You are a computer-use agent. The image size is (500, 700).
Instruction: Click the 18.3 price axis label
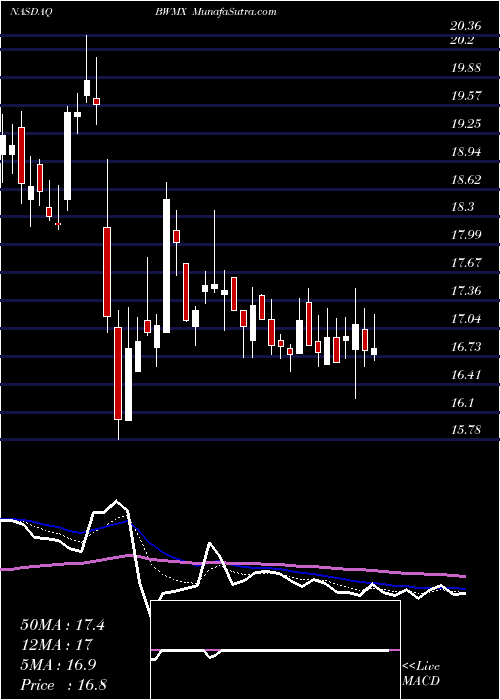click(462, 208)
